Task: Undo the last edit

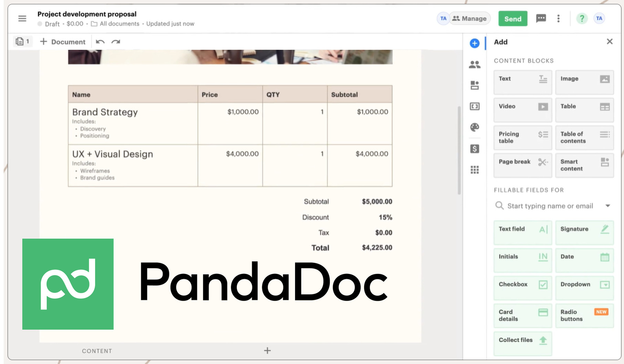Action: (x=100, y=42)
